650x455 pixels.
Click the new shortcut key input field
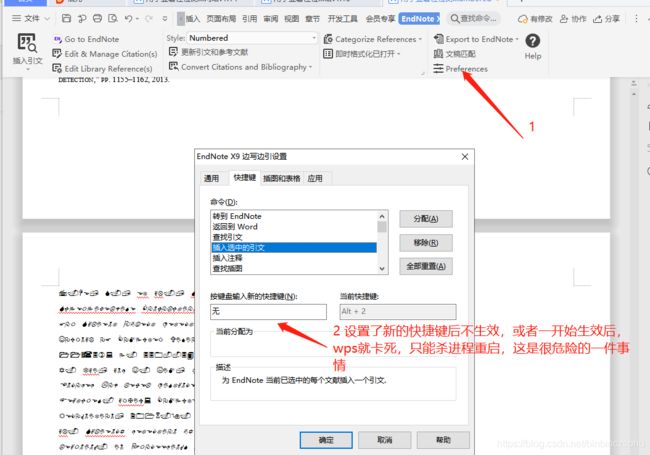pyautogui.click(x=268, y=312)
